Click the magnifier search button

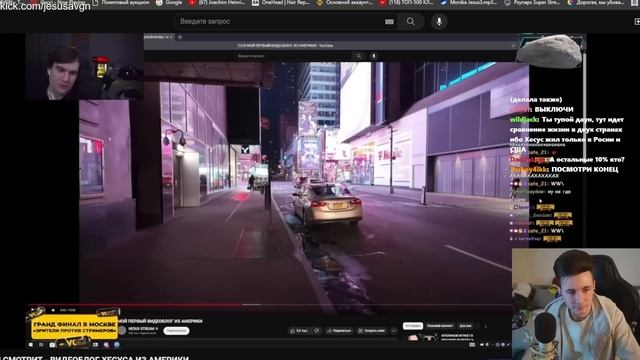tap(411, 21)
